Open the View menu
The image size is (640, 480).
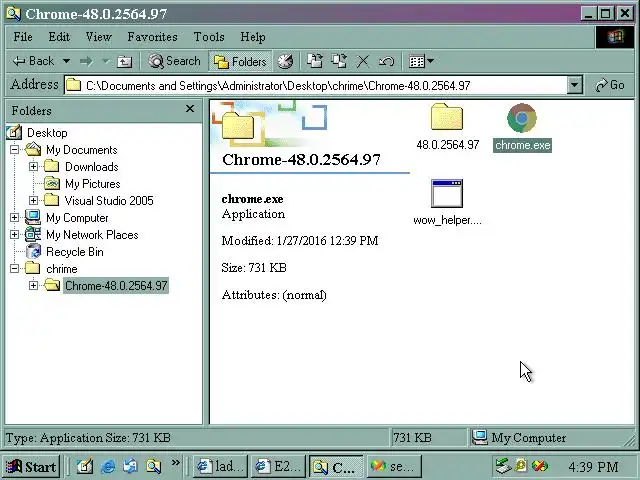click(x=98, y=37)
